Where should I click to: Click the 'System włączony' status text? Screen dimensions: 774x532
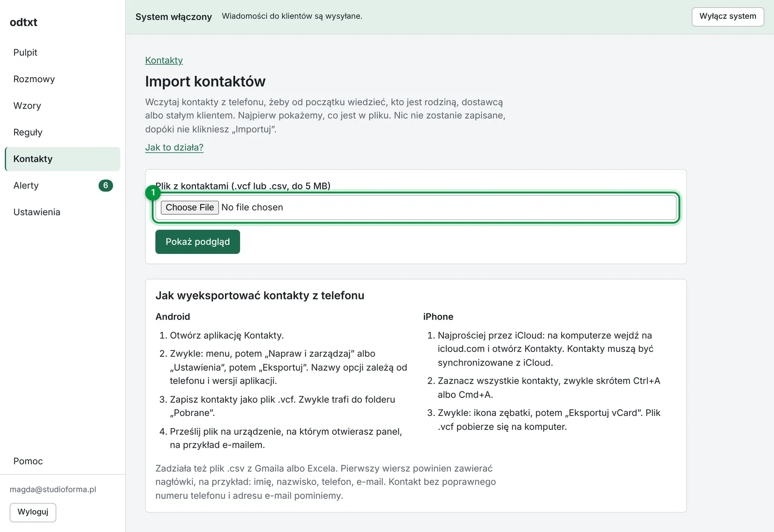tap(174, 17)
